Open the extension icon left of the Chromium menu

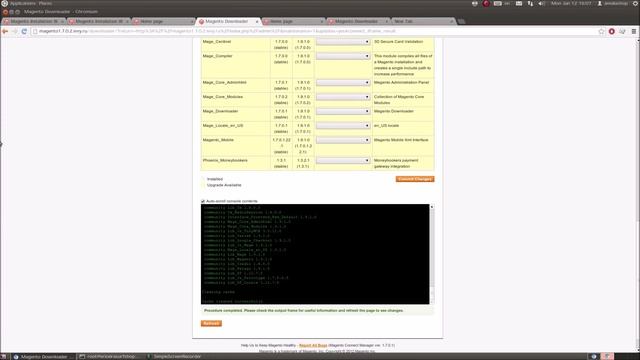622,31
